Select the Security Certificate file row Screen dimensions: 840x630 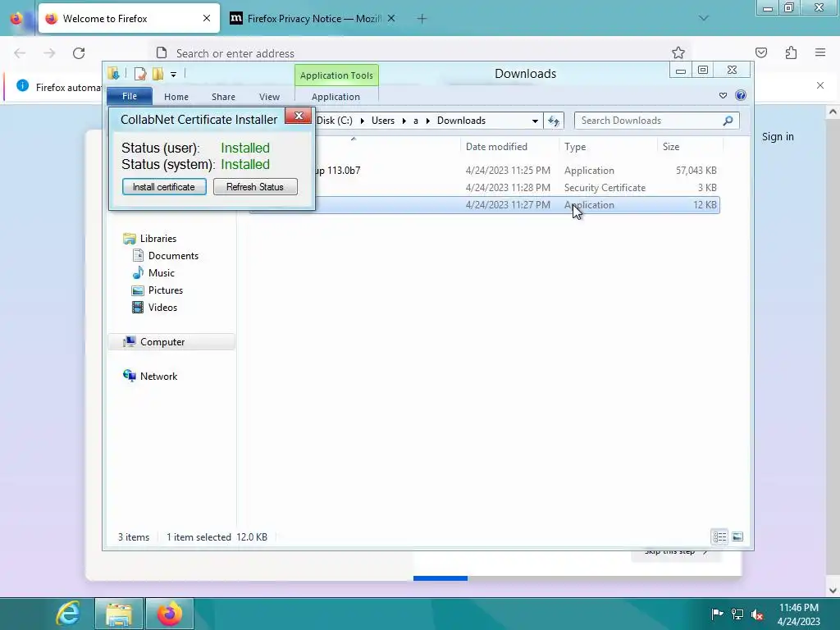coord(484,188)
